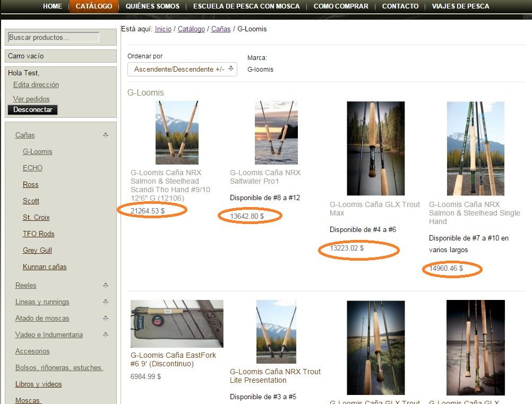
Task: Open Lineas y runnings category
Action: pyautogui.click(x=42, y=302)
